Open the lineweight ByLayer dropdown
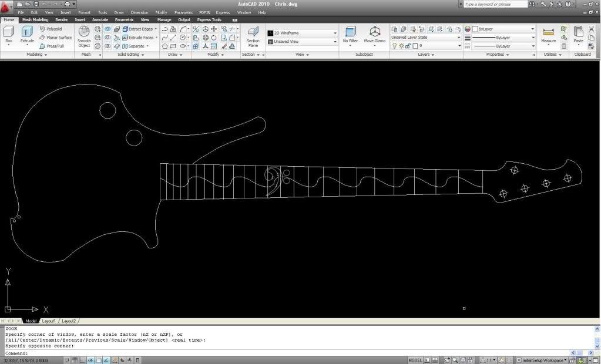The width and height of the screenshot is (601, 364). pyautogui.click(x=503, y=38)
